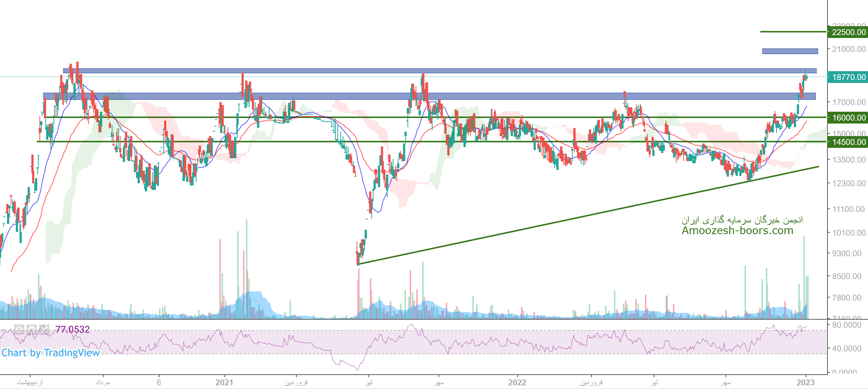Remove the RSI indicator with the X icon
This screenshot has height=389, width=868.
pyautogui.click(x=44, y=329)
